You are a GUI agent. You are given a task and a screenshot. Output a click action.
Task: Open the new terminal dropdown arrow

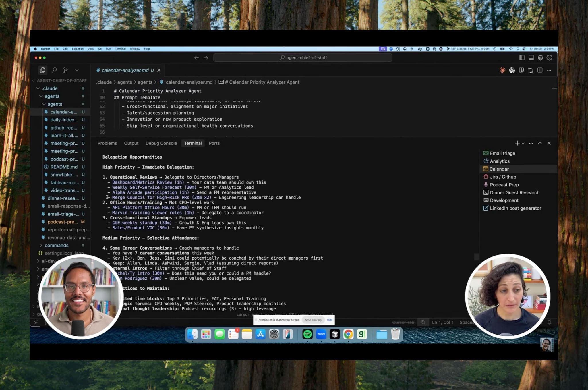(523, 143)
